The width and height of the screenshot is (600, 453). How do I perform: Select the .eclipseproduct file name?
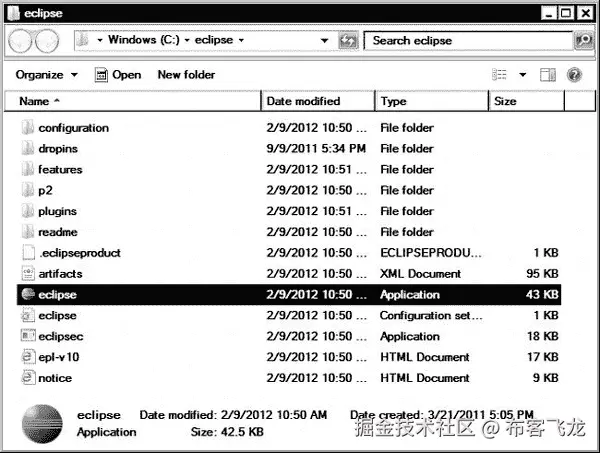click(x=80, y=253)
